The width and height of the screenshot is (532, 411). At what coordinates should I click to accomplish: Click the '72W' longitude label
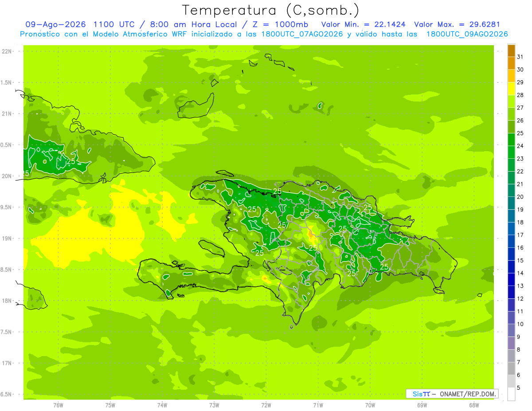[266, 405]
